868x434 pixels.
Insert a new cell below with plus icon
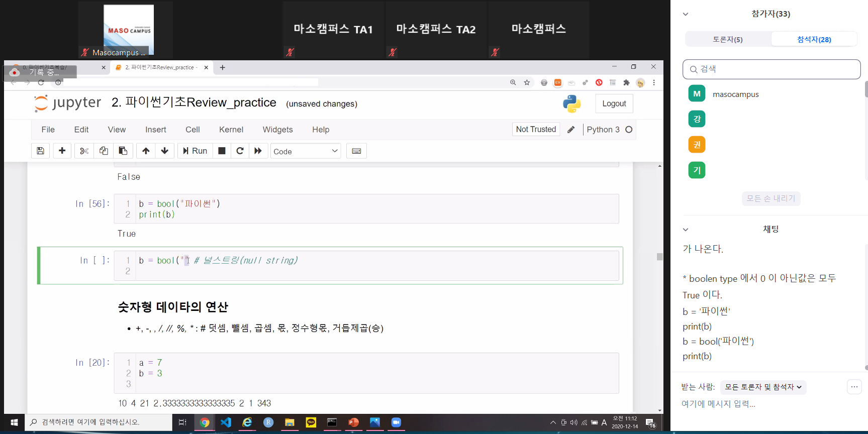pyautogui.click(x=62, y=151)
